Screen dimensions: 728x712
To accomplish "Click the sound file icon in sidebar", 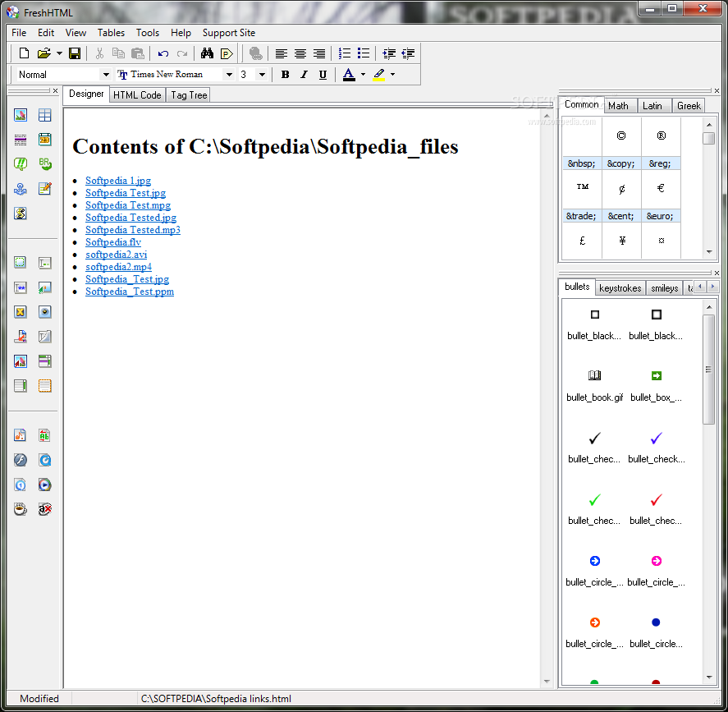I will pyautogui.click(x=21, y=435).
